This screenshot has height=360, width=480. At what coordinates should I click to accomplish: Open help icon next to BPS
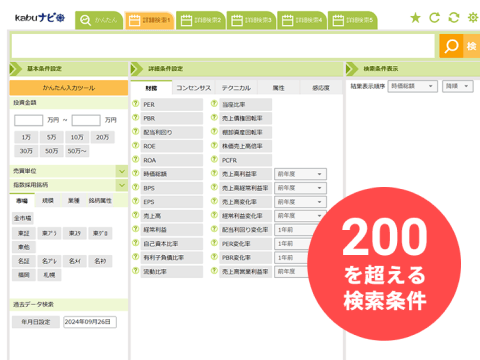coord(135,187)
